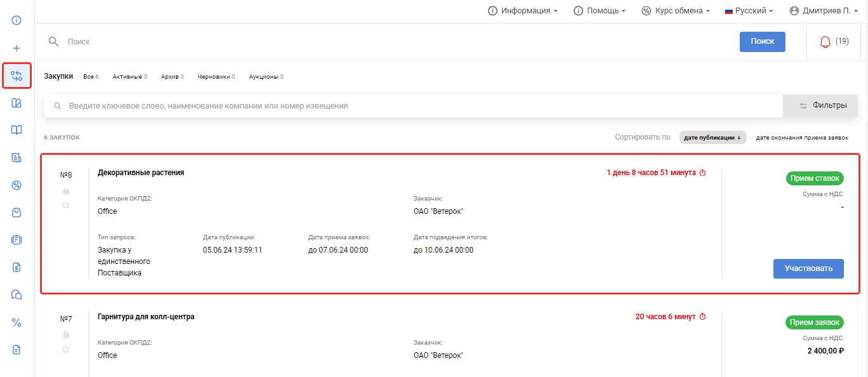This screenshot has height=377, width=868.
Task: Open the notification bell icon
Action: pos(825,42)
